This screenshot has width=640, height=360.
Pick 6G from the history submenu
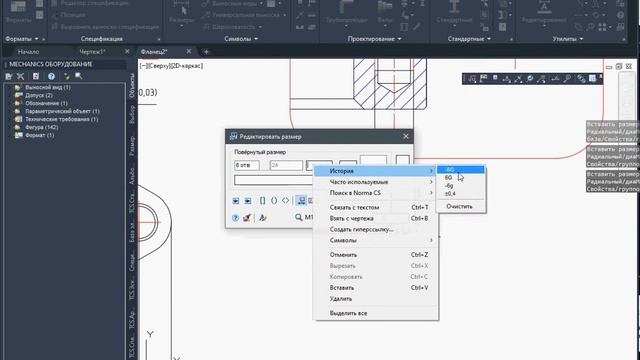[460, 178]
